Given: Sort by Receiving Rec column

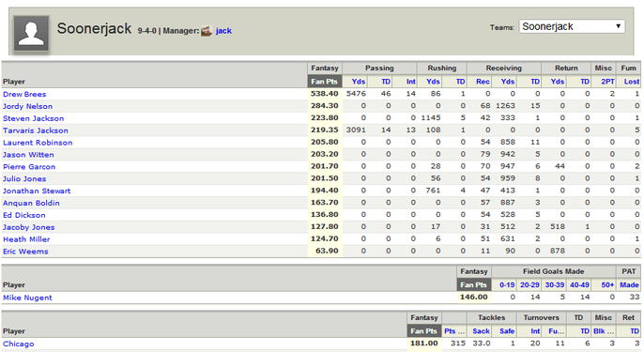Looking at the screenshot, I should click(x=483, y=82).
